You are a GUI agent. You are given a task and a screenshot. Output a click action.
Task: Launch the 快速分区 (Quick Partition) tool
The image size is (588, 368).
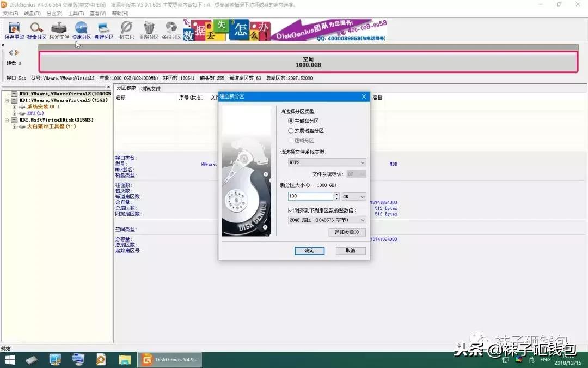pos(82,30)
